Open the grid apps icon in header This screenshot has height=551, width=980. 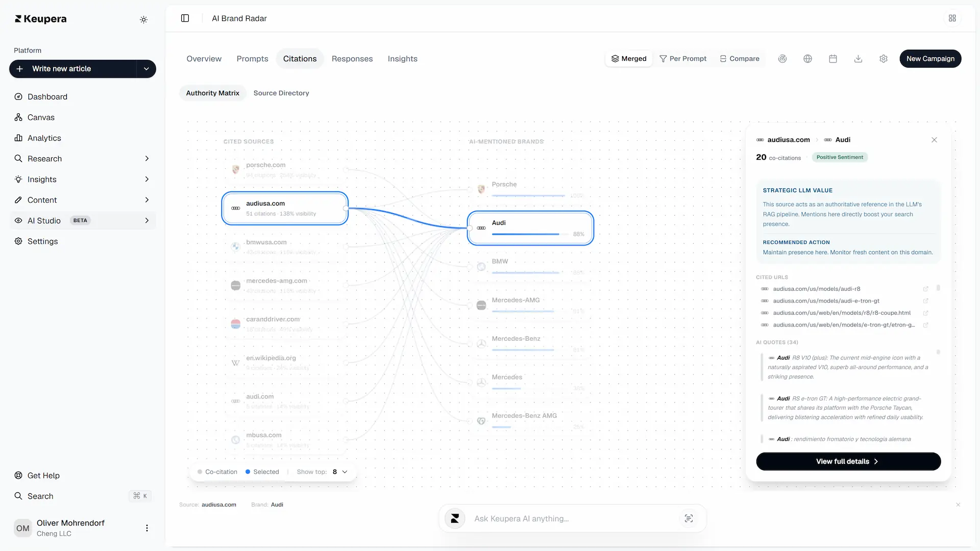(x=952, y=18)
